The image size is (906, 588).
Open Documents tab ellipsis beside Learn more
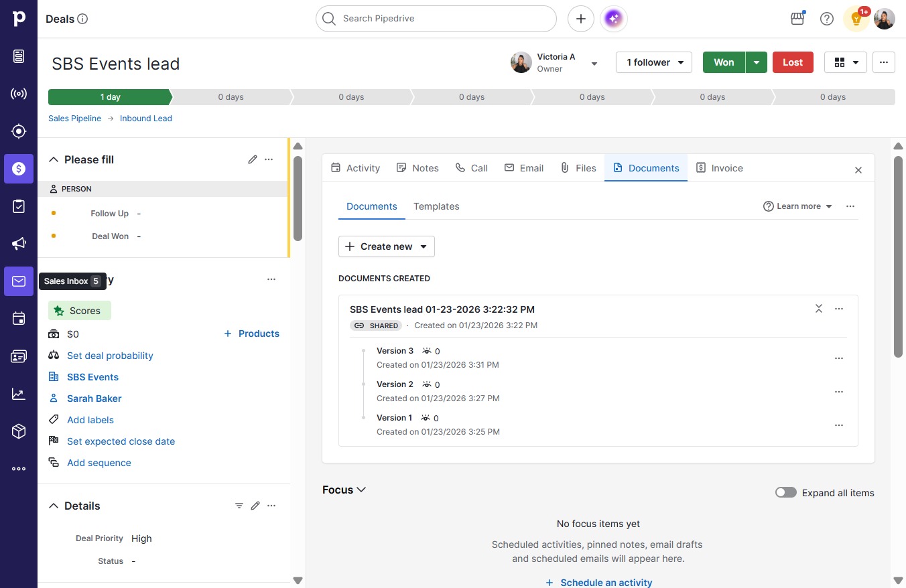coord(850,206)
